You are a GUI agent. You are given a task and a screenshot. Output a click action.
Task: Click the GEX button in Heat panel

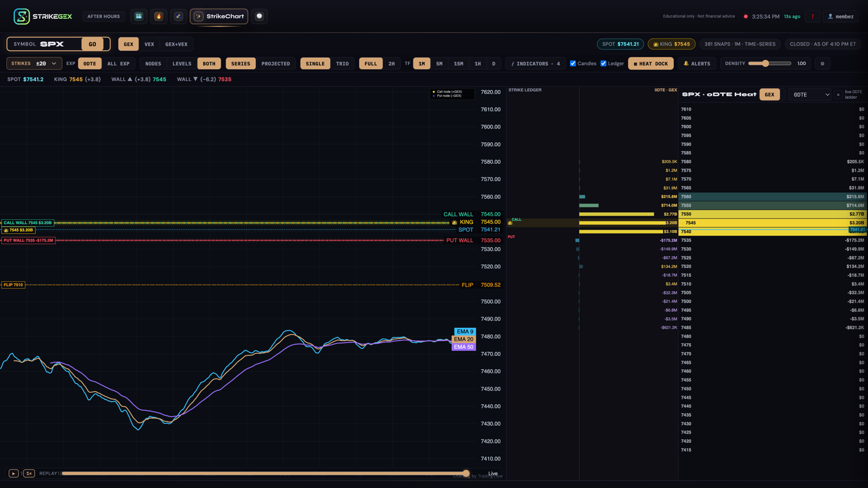click(769, 95)
